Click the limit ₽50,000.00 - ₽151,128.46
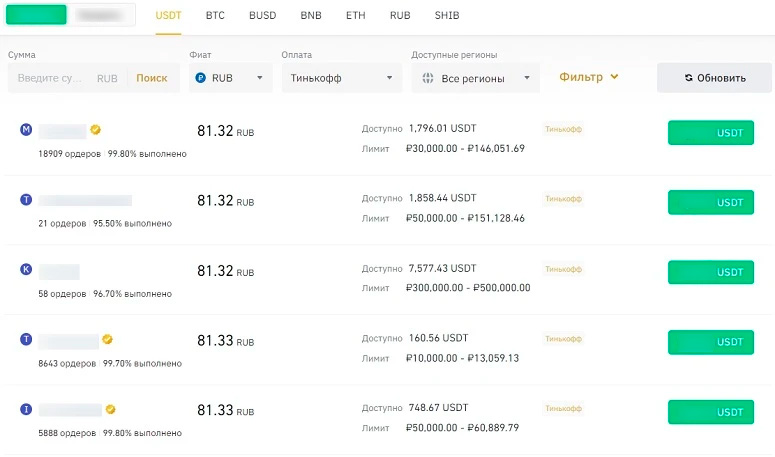 click(465, 218)
